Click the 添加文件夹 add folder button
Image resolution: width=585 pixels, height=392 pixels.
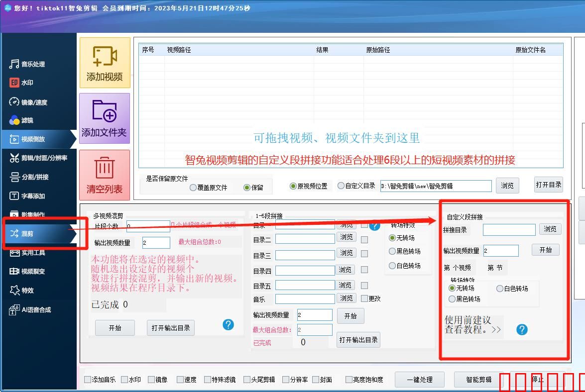[x=105, y=118]
